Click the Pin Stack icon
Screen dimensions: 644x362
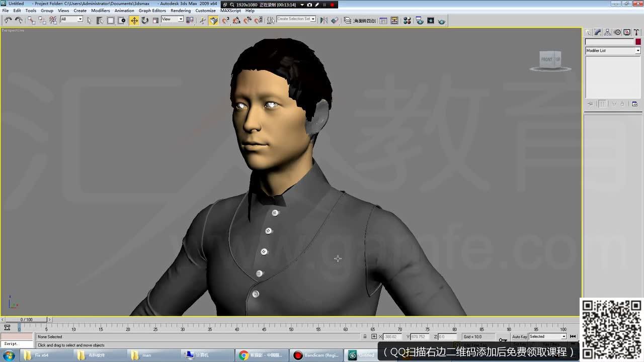tap(591, 104)
